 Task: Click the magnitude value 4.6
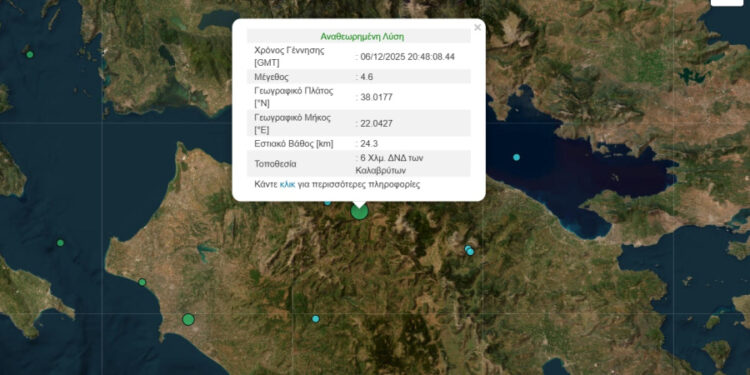click(366, 77)
